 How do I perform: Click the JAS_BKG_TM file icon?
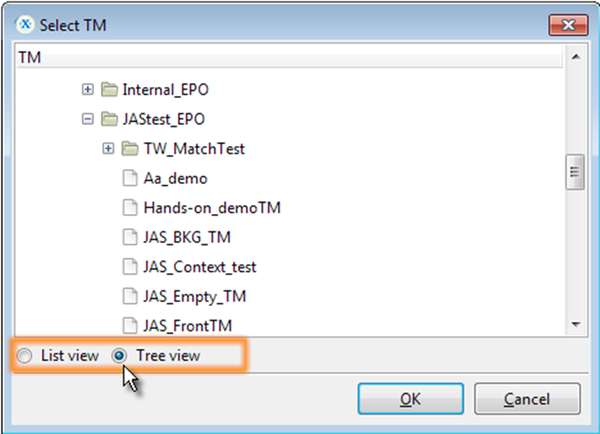pyautogui.click(x=130, y=237)
